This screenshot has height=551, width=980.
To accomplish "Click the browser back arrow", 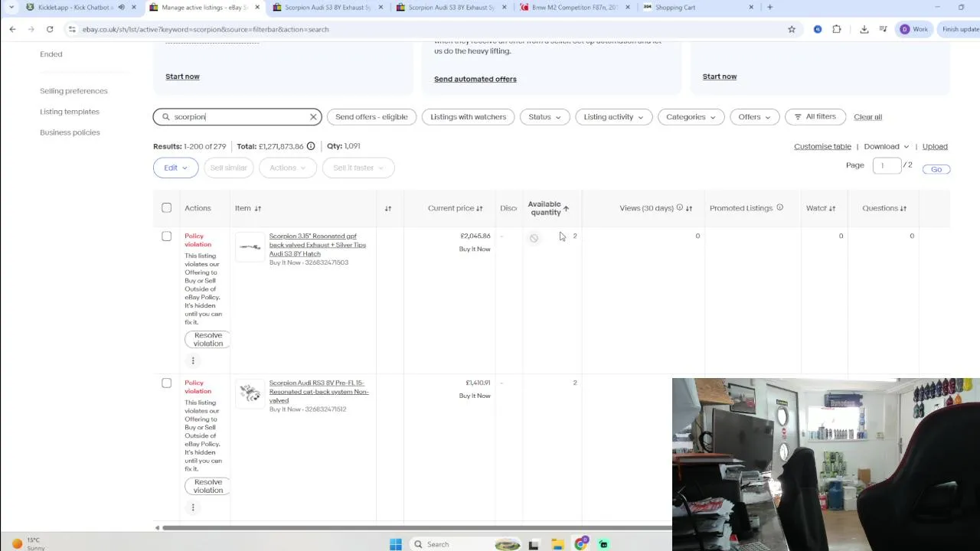I will 12,29.
